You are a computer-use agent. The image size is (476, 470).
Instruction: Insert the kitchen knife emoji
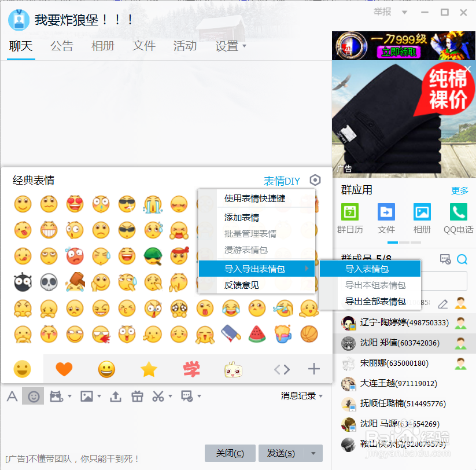231,333
